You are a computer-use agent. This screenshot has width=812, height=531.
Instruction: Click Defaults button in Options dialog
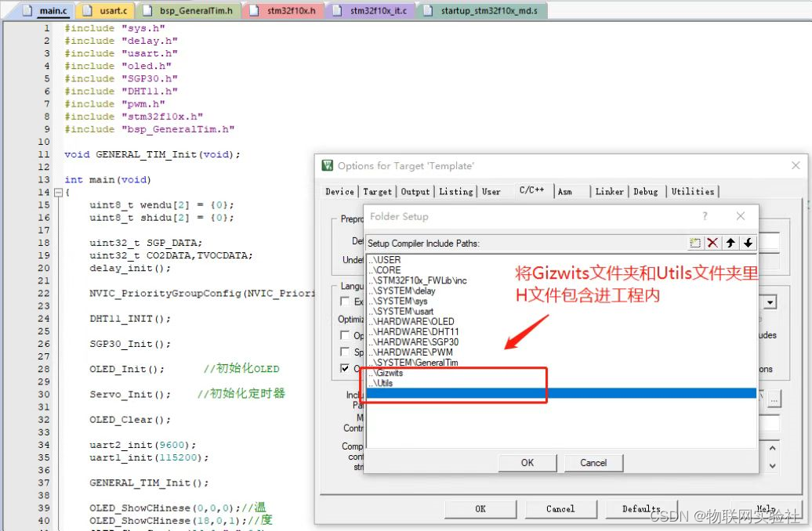(641, 508)
